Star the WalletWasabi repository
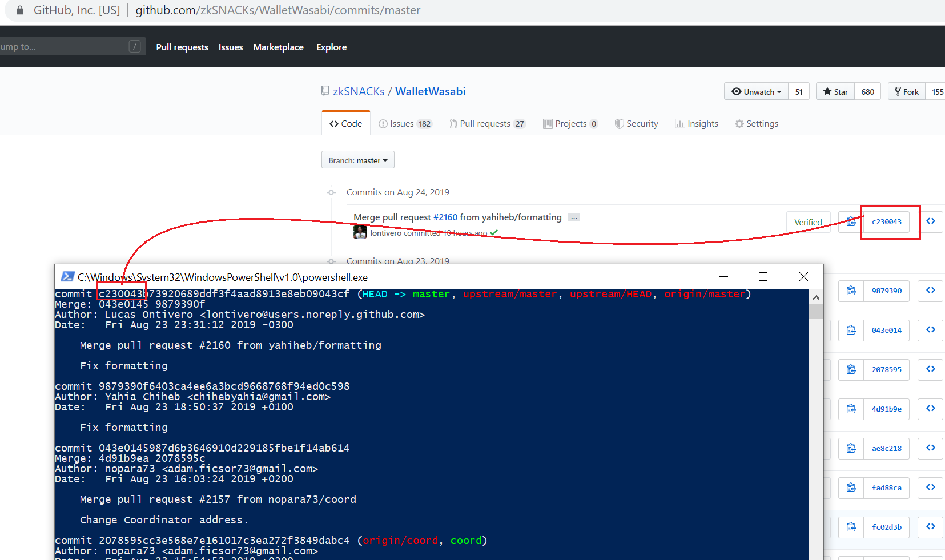 (835, 92)
